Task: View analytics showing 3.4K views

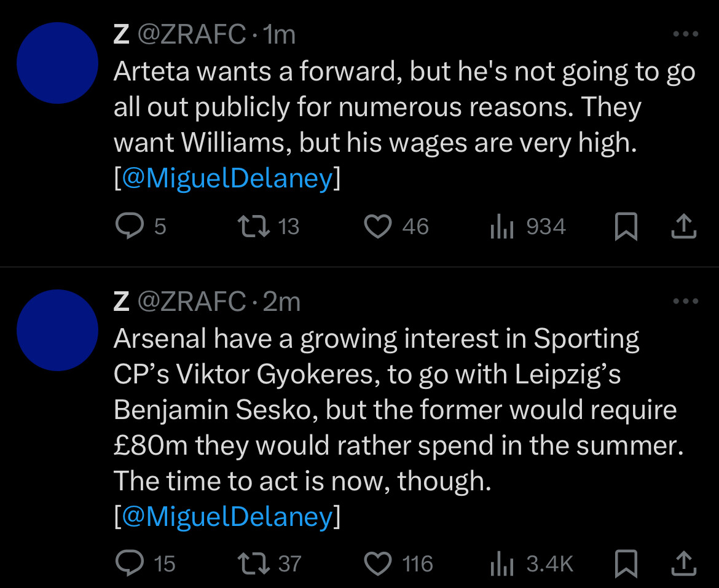Action: (x=501, y=564)
